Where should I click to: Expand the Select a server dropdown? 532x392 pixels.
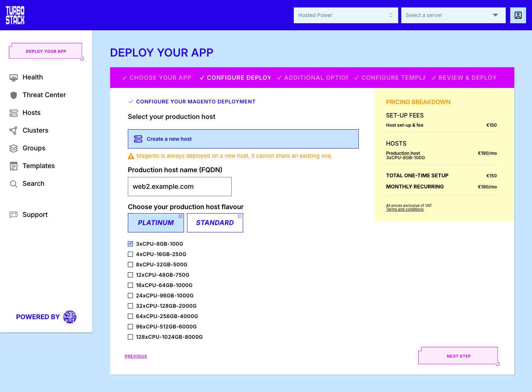(453, 15)
